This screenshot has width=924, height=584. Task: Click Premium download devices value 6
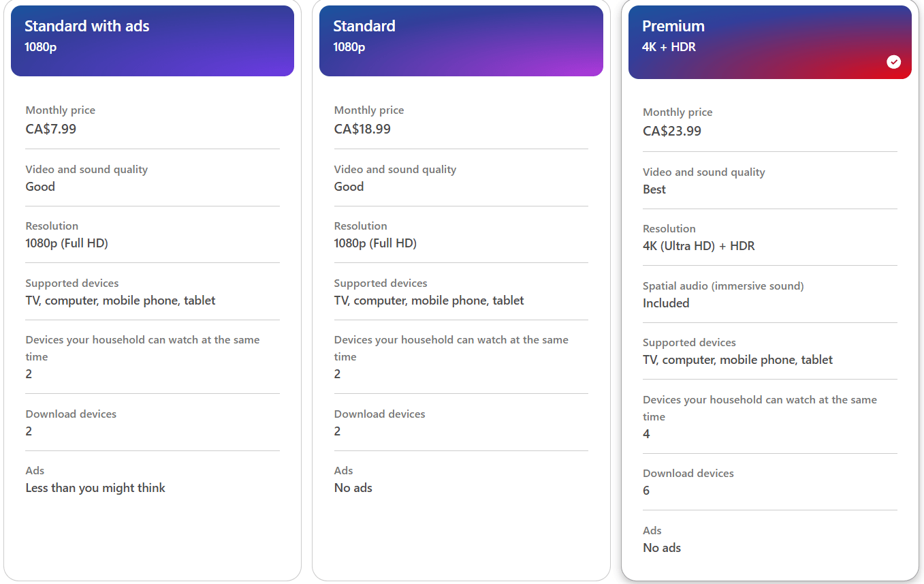pyautogui.click(x=646, y=491)
